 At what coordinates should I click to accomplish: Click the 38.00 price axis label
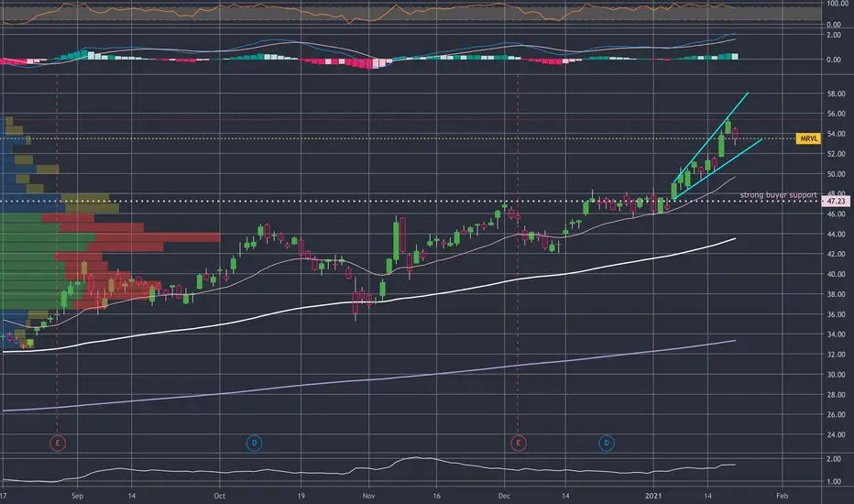(x=836, y=294)
